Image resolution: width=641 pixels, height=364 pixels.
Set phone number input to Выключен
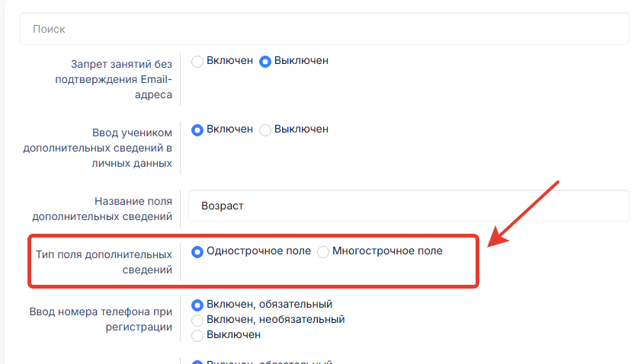pos(197,334)
